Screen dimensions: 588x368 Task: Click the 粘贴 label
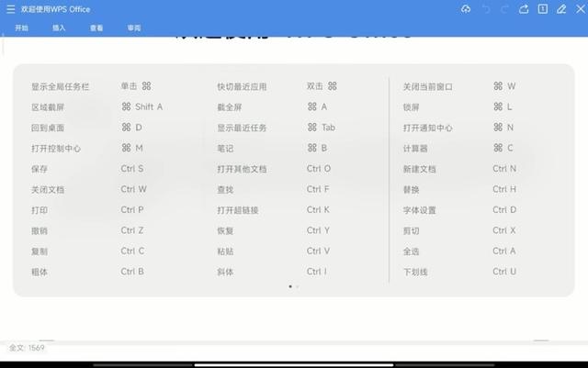coord(225,251)
